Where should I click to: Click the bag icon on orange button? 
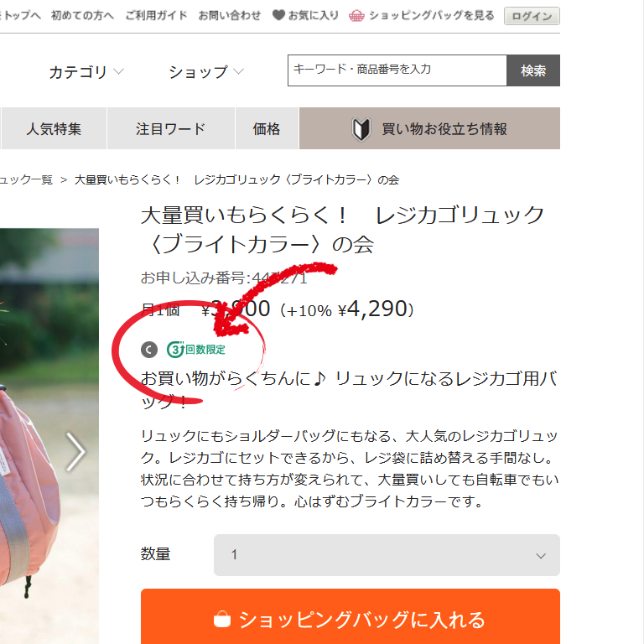pos(222,620)
